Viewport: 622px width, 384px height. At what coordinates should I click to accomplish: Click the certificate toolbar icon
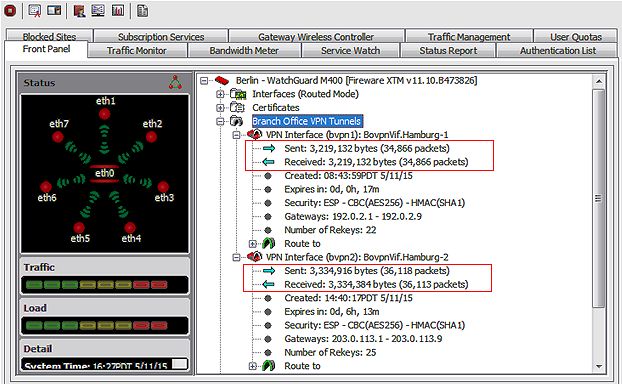tap(35, 10)
